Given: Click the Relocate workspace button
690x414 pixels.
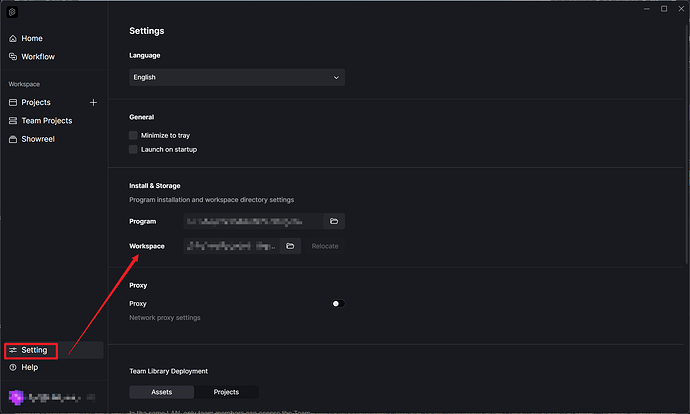Looking at the screenshot, I should coord(325,246).
